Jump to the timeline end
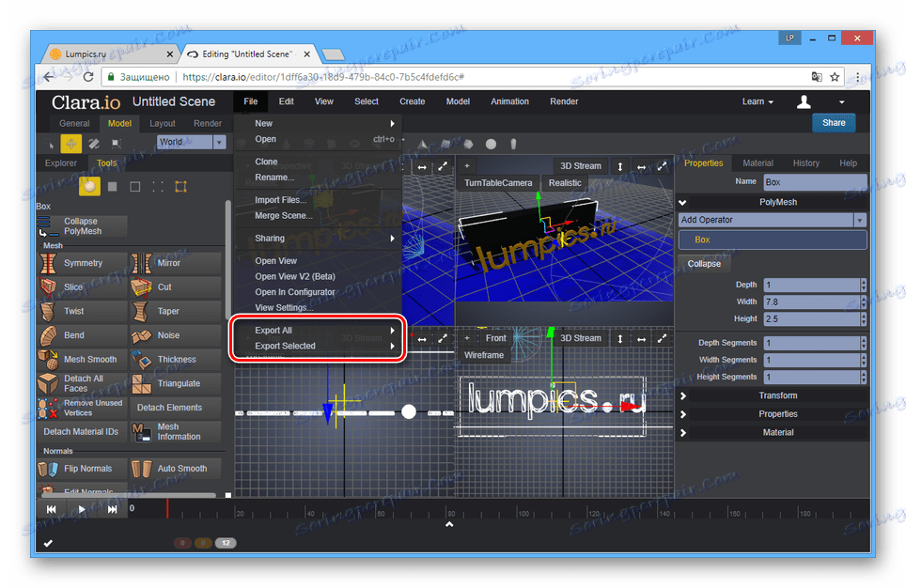Image resolution: width=906 pixels, height=588 pixels. click(112, 509)
